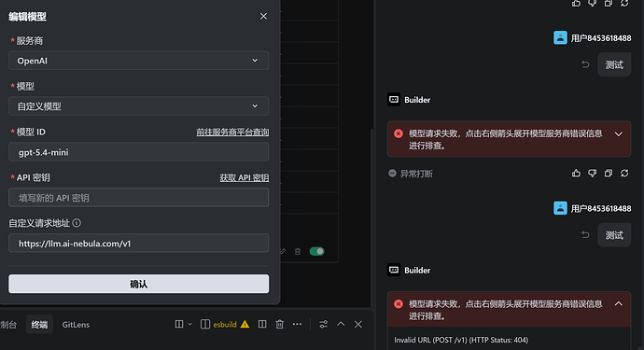Open the 前往服务商平台查询 link

click(x=232, y=132)
